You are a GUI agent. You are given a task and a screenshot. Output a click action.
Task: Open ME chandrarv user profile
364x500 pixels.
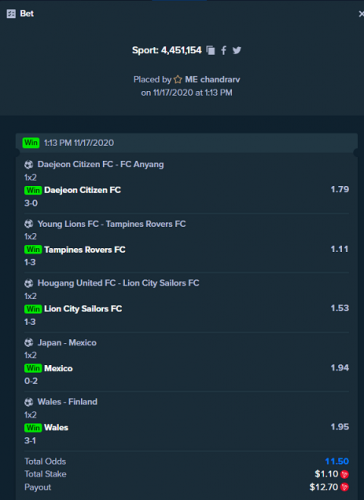click(x=212, y=79)
